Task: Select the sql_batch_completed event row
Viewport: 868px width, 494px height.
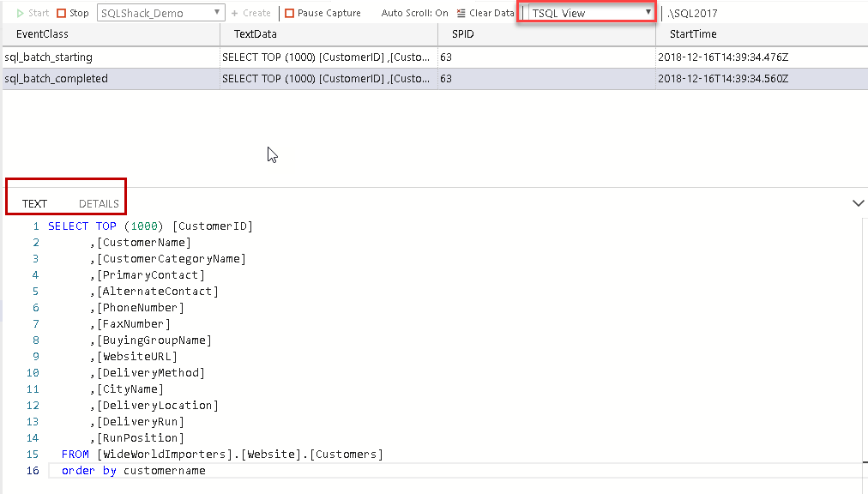Action: pos(435,79)
